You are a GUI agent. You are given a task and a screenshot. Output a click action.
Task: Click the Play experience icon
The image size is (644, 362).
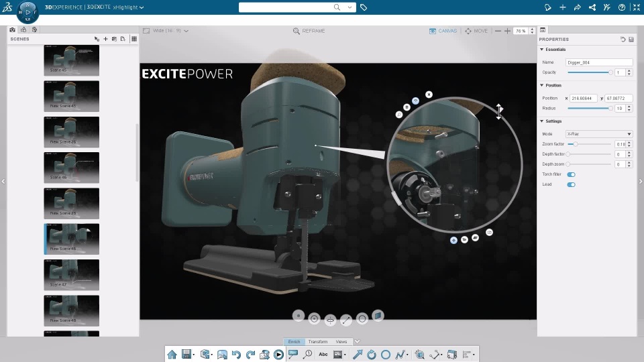click(278, 355)
